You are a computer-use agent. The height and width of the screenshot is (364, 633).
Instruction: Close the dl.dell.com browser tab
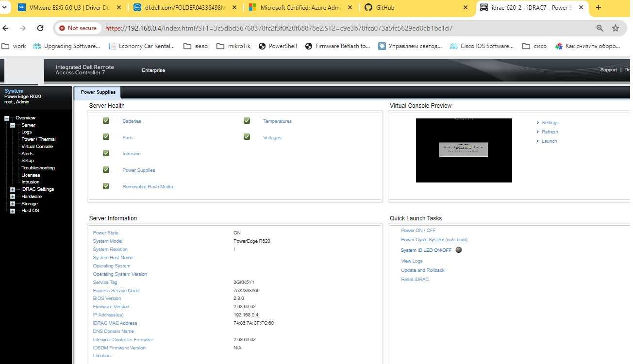(235, 8)
